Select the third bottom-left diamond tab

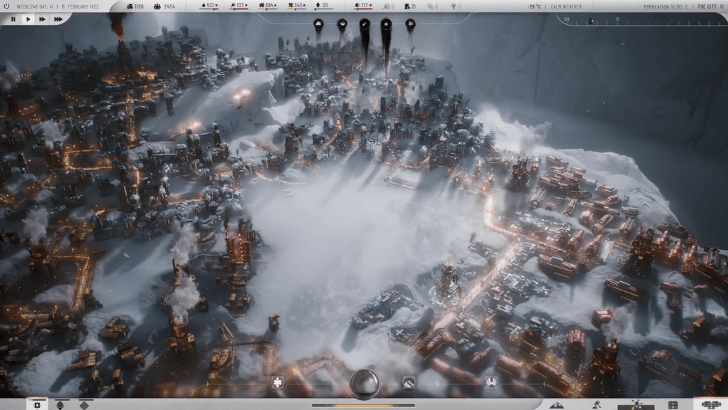pos(84,405)
